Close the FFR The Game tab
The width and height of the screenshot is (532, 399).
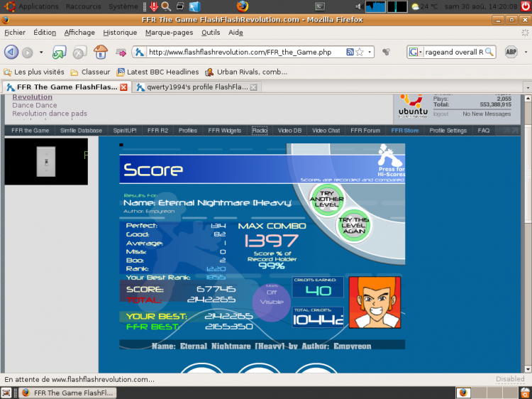123,87
